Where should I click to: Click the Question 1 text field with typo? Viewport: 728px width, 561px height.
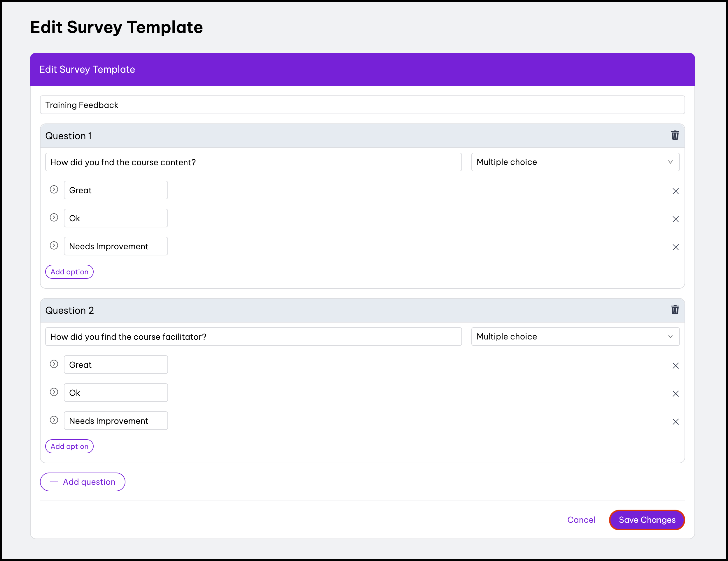(x=253, y=162)
